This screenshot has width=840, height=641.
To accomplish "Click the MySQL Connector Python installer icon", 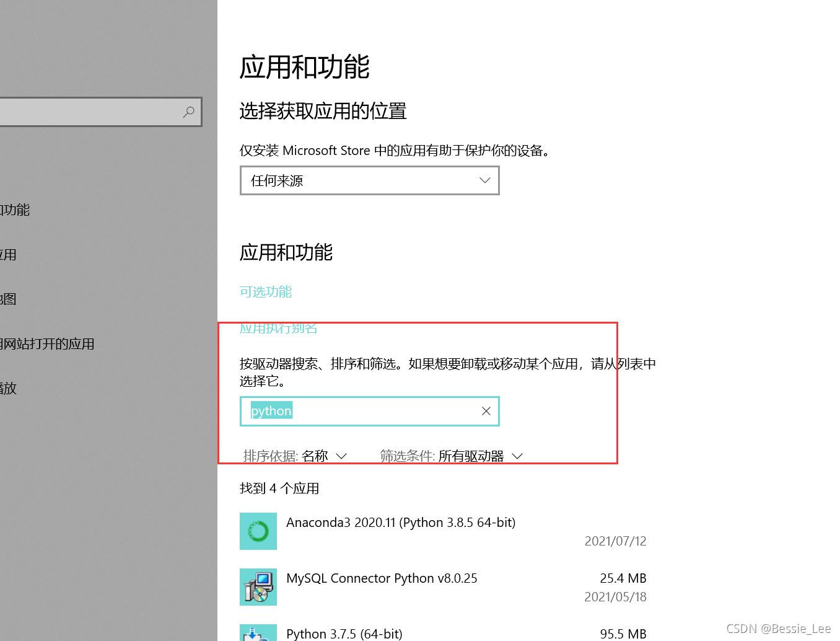I will pos(258,587).
